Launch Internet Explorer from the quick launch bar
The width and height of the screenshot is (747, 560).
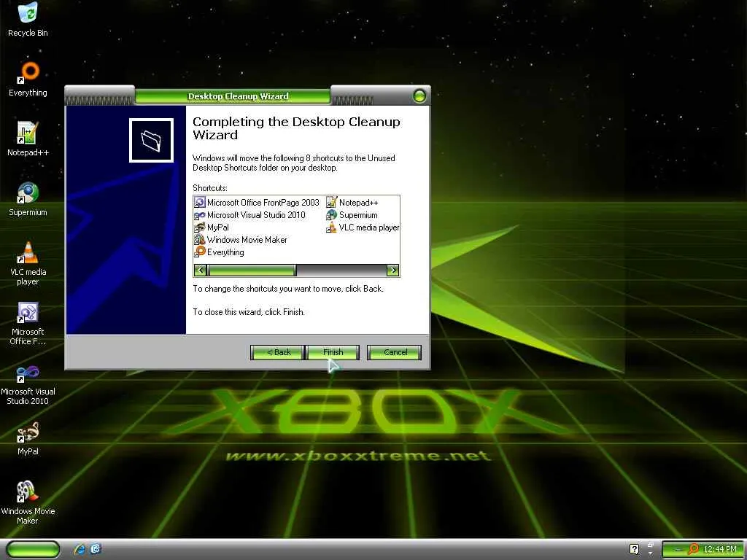pyautogui.click(x=79, y=549)
